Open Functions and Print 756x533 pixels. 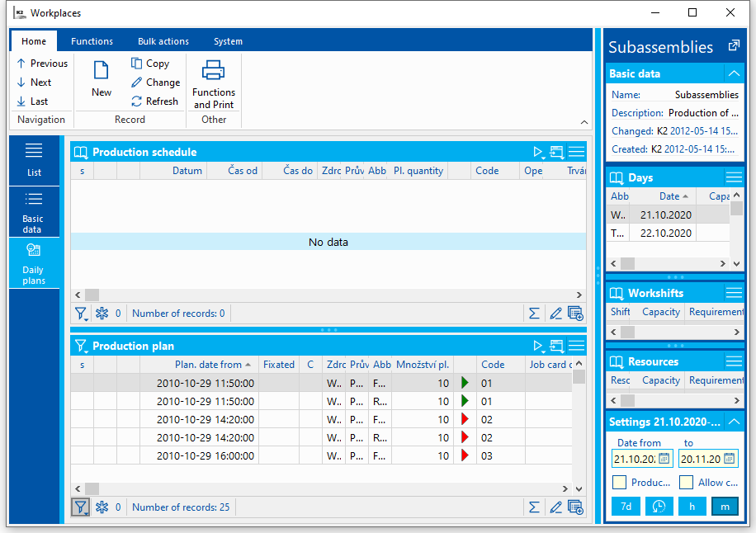pos(214,84)
